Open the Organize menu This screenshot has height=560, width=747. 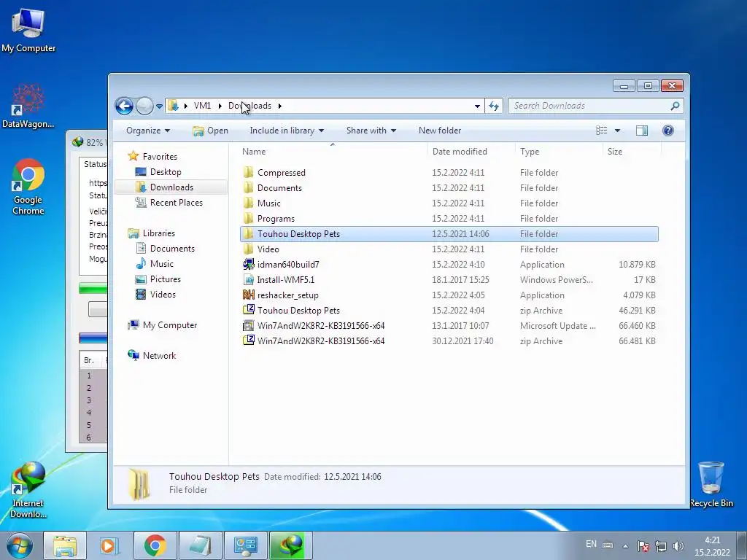tap(147, 131)
